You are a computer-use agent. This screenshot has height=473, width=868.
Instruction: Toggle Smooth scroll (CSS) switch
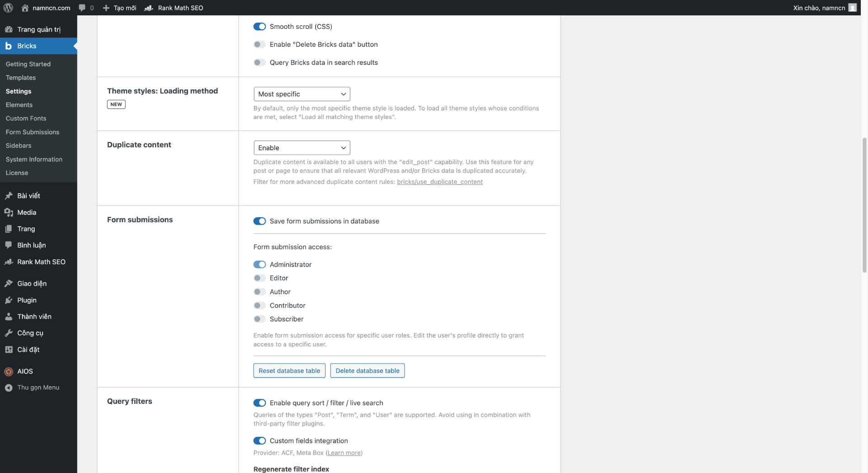tap(259, 27)
